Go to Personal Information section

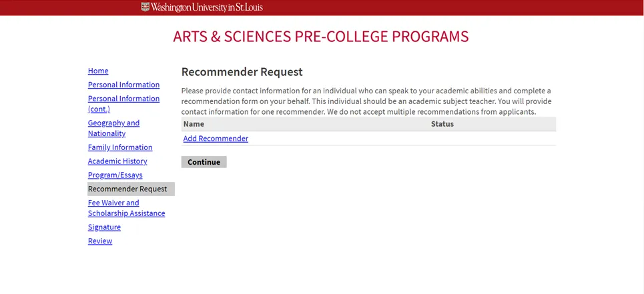pyautogui.click(x=123, y=85)
